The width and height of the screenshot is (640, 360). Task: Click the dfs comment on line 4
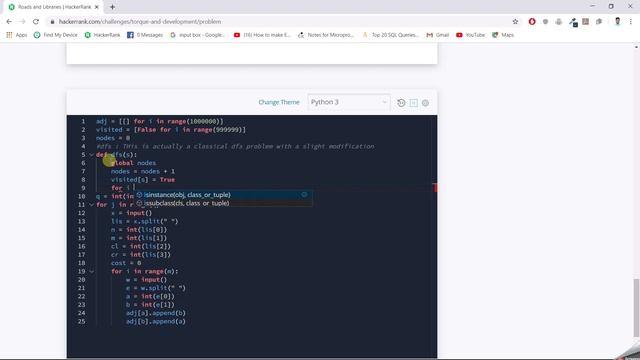[x=235, y=146]
